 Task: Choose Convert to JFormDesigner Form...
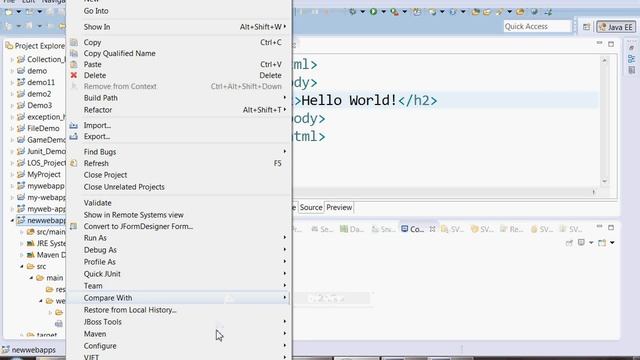click(x=179, y=226)
